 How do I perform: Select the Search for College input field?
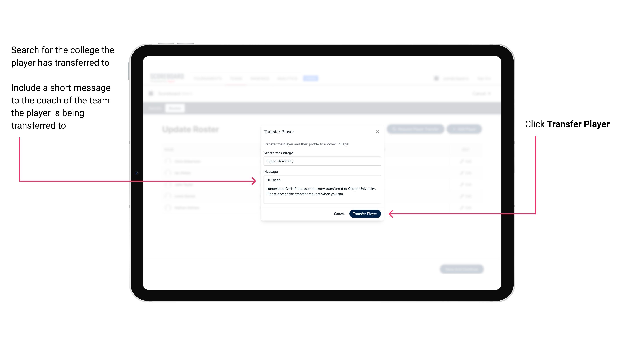coord(321,161)
